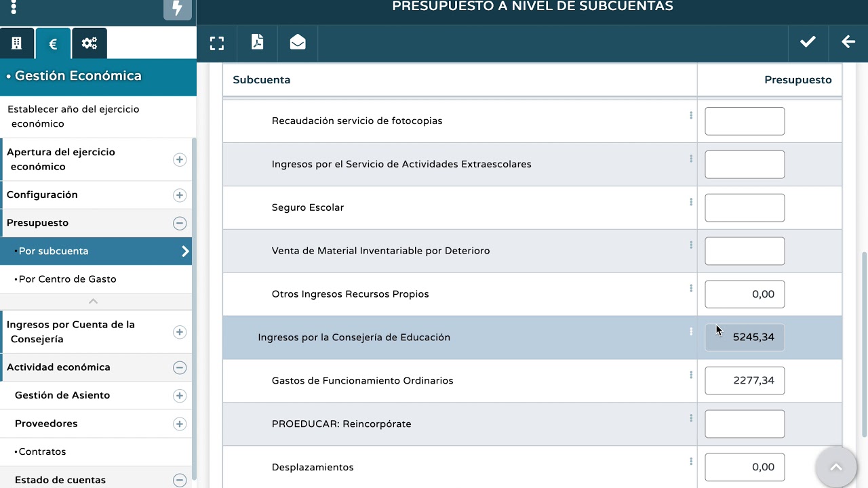868x488 pixels.
Task: Open the vertical three-dot menu at top left
Action: click(14, 8)
